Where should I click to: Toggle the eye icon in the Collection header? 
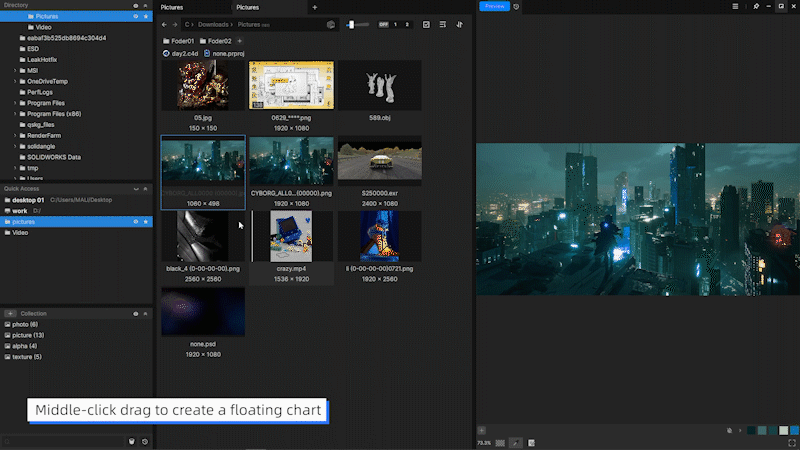136,314
